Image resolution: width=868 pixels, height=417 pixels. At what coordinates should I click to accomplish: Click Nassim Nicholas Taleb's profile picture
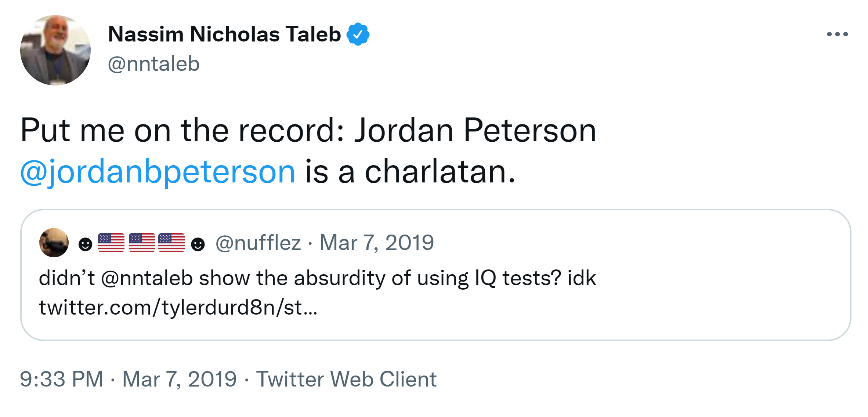(x=55, y=50)
